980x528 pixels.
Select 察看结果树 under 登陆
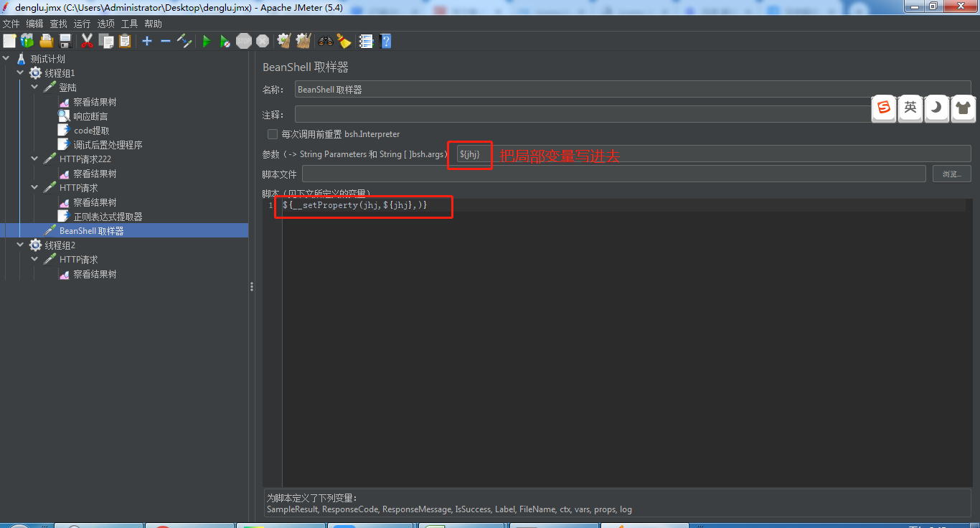(95, 102)
